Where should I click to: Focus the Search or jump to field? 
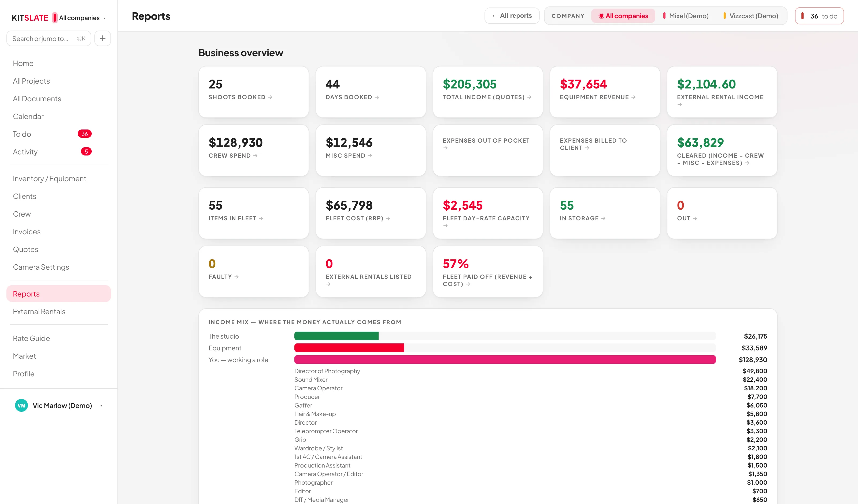[x=49, y=39]
